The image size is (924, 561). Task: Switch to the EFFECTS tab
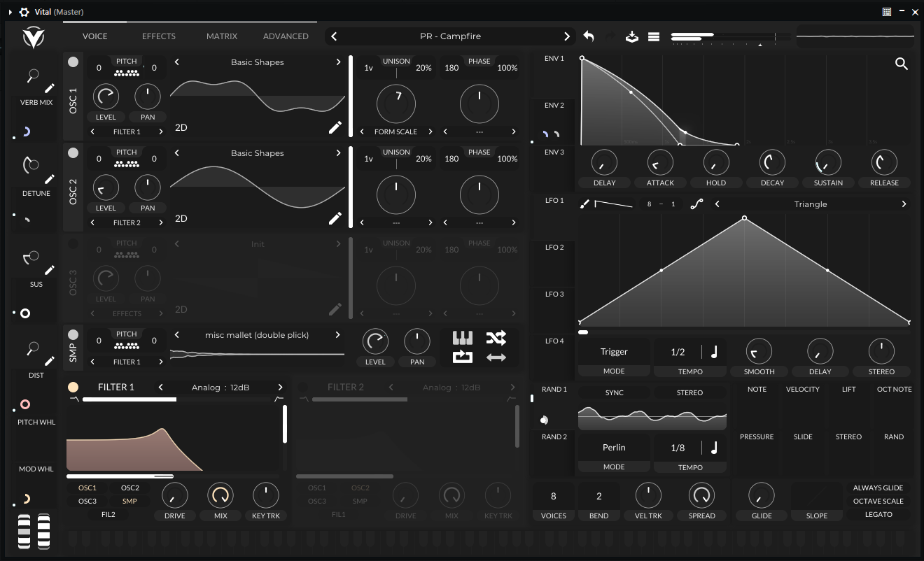tap(159, 36)
